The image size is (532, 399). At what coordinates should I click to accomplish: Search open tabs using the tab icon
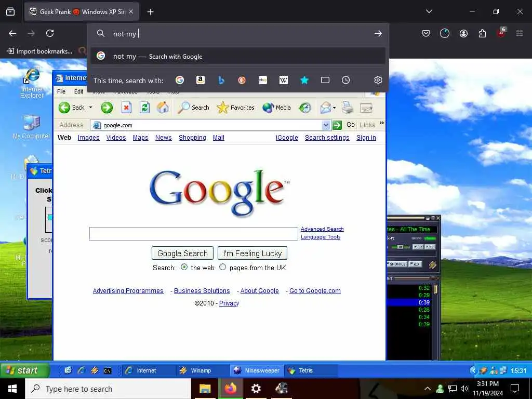(325, 80)
